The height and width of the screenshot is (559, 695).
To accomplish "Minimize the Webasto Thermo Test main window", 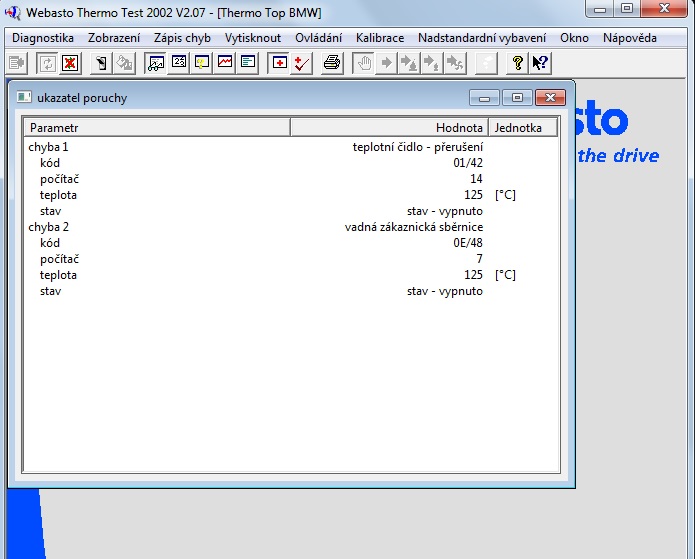I will (x=600, y=8).
